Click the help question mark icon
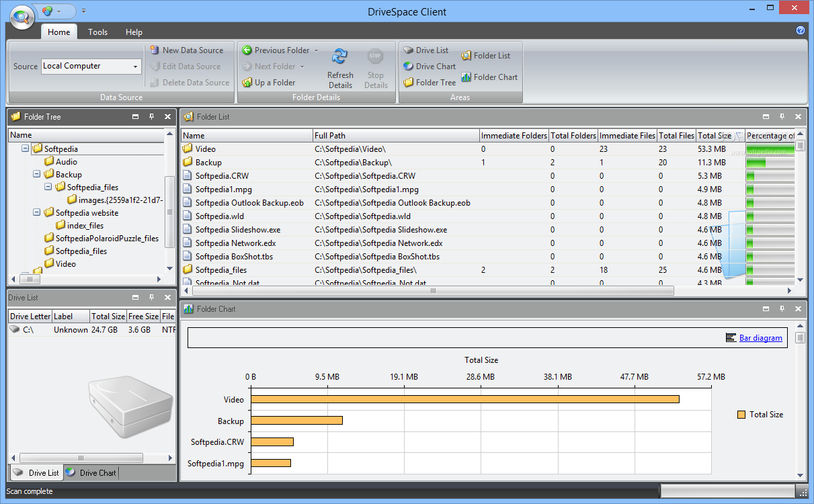Image resolution: width=814 pixels, height=504 pixels. coord(800,31)
